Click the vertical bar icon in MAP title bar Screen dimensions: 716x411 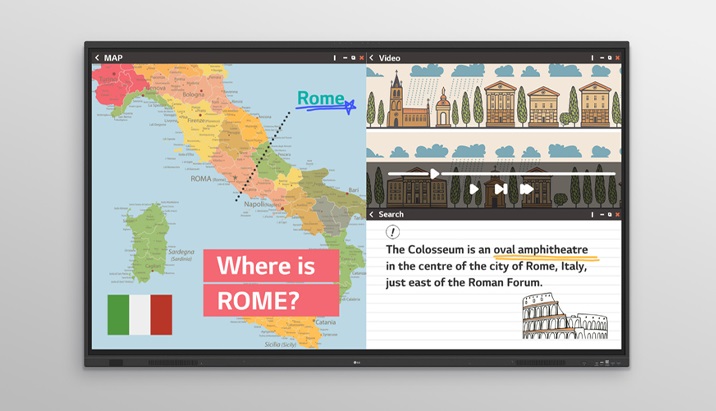point(335,58)
